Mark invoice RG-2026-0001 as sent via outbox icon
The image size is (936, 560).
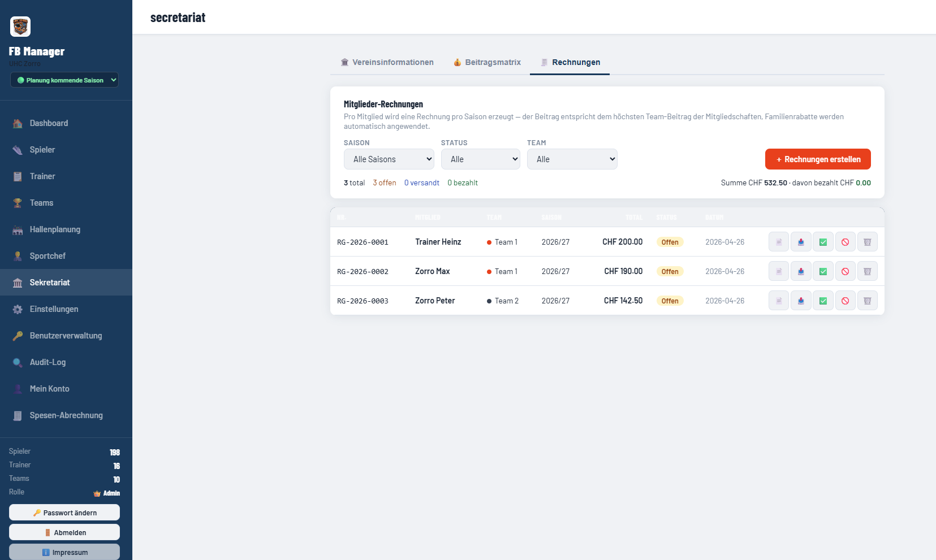pos(801,242)
